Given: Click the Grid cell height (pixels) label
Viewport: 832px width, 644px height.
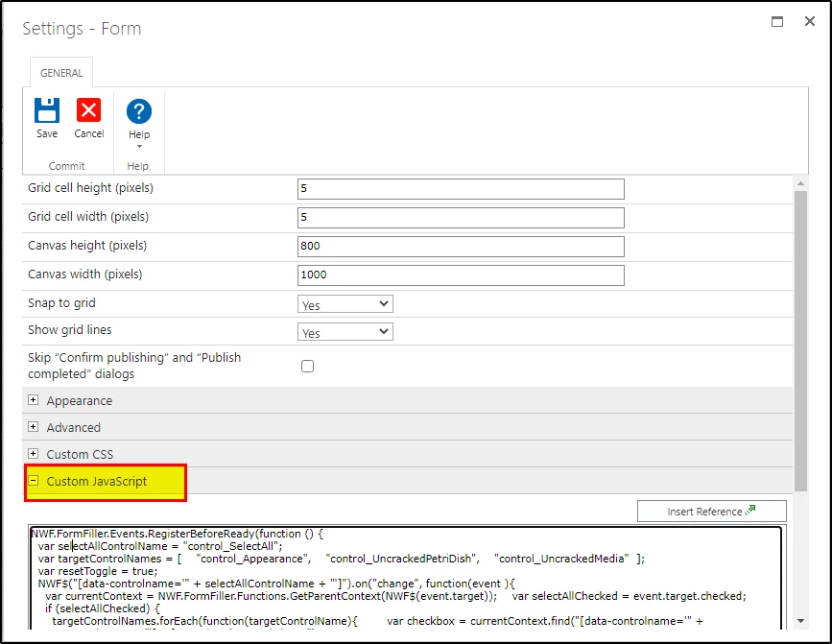Looking at the screenshot, I should point(90,188).
